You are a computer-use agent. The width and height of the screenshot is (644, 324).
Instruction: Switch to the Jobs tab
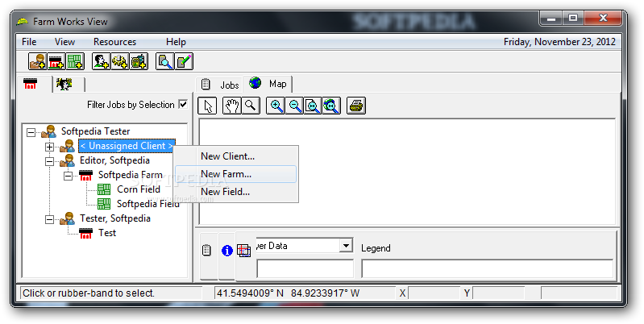220,85
